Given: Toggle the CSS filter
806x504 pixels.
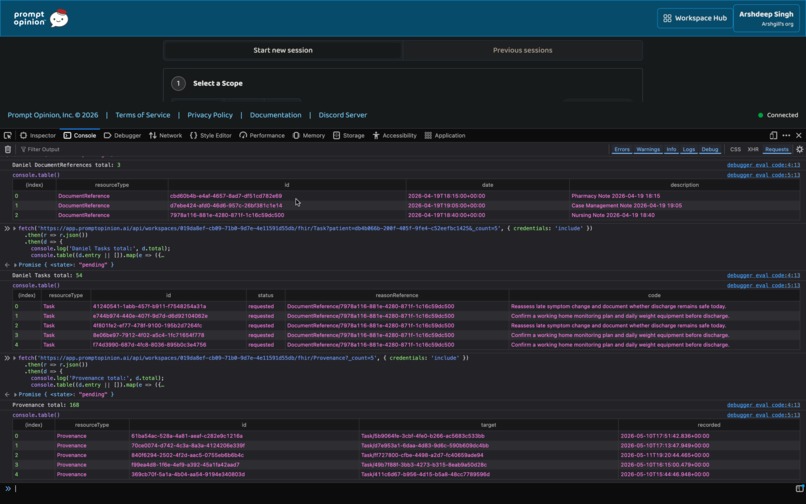Looking at the screenshot, I should [735, 149].
